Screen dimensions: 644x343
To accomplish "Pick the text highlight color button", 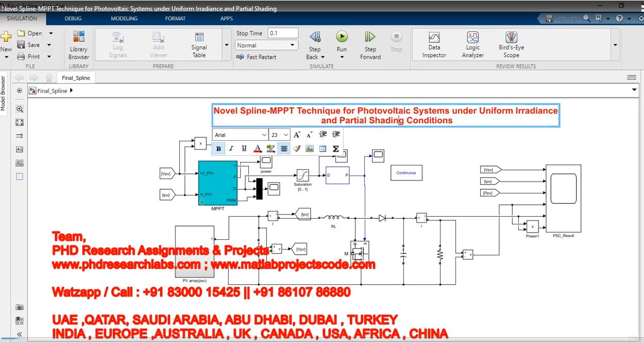I will (270, 149).
